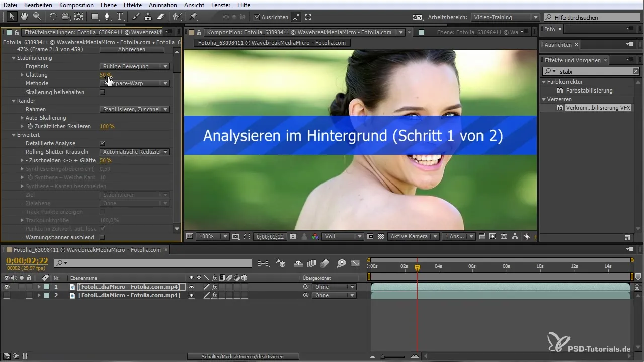Open composition flowchart icon in viewer bar
The image size is (644, 362).
tap(515, 236)
